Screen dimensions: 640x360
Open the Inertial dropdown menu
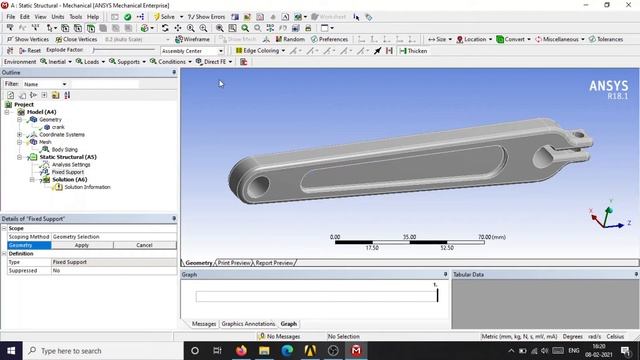point(56,62)
